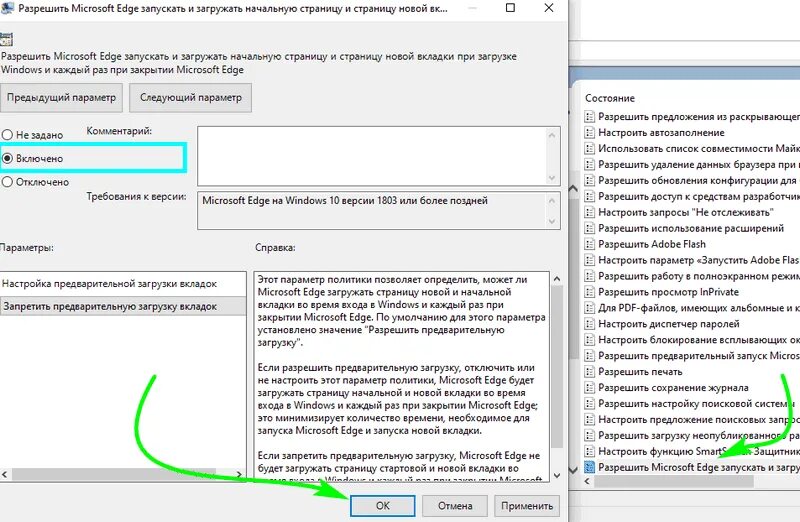800x522 pixels.
Task: Close the policy dialog window
Action: (549, 8)
